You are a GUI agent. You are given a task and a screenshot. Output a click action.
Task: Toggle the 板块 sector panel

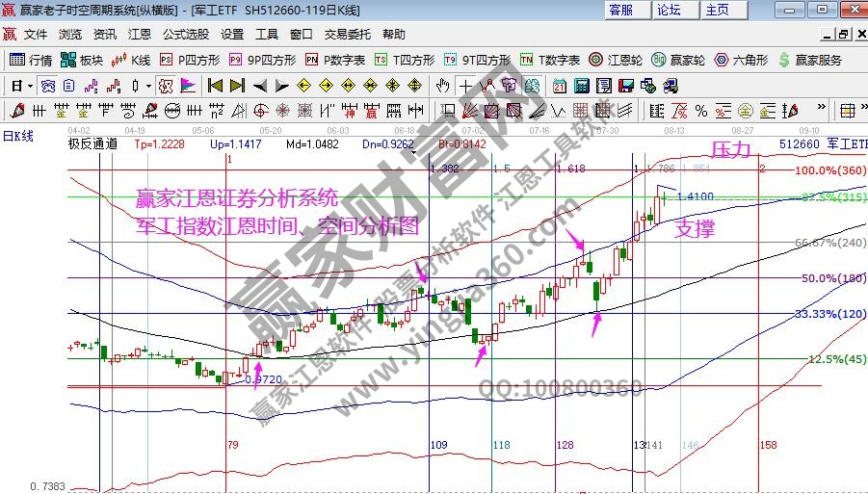83,60
